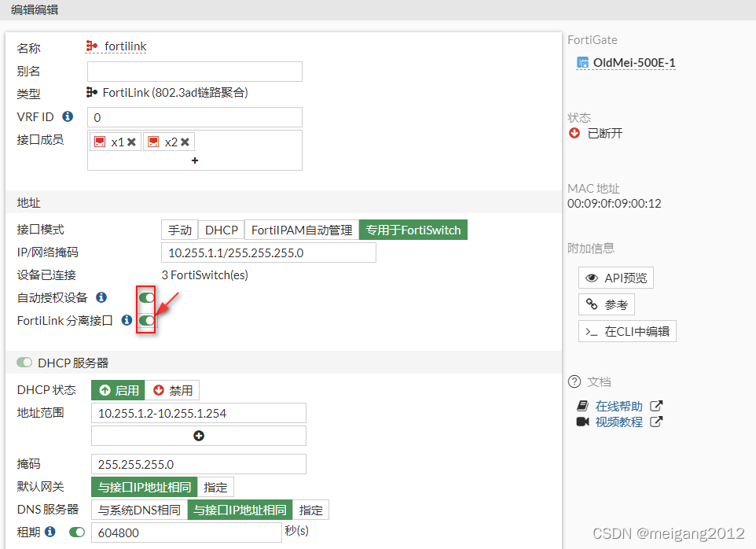Select DHCP interface mode

click(222, 230)
